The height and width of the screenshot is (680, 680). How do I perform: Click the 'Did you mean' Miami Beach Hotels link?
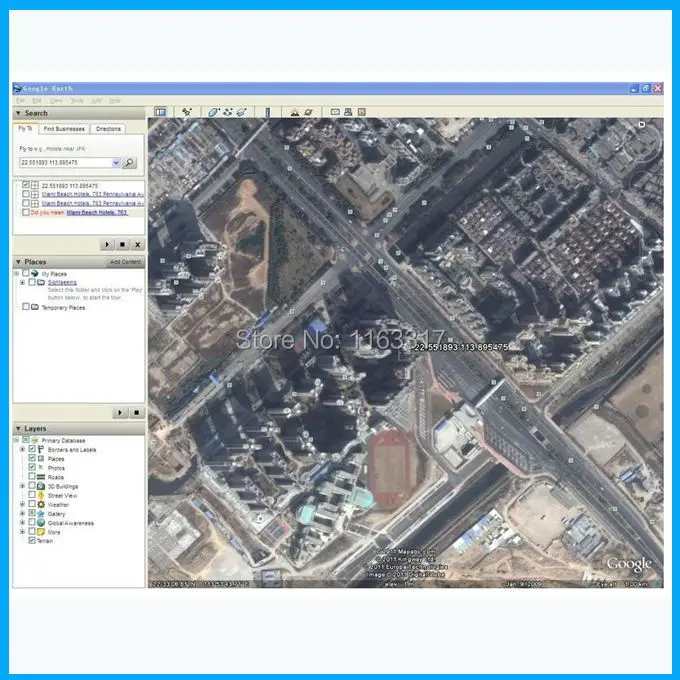pos(97,212)
